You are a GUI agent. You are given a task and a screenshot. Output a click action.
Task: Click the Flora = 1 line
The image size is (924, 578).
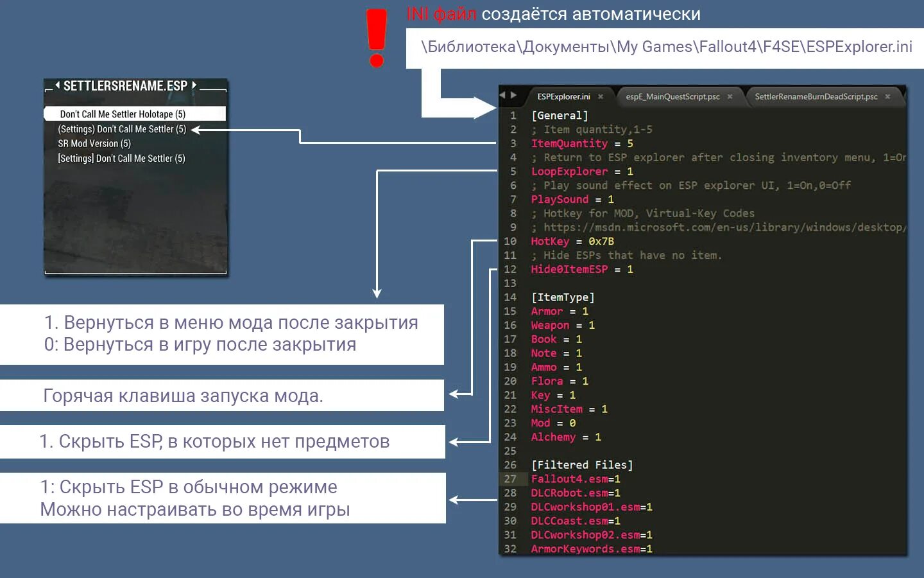[560, 381]
